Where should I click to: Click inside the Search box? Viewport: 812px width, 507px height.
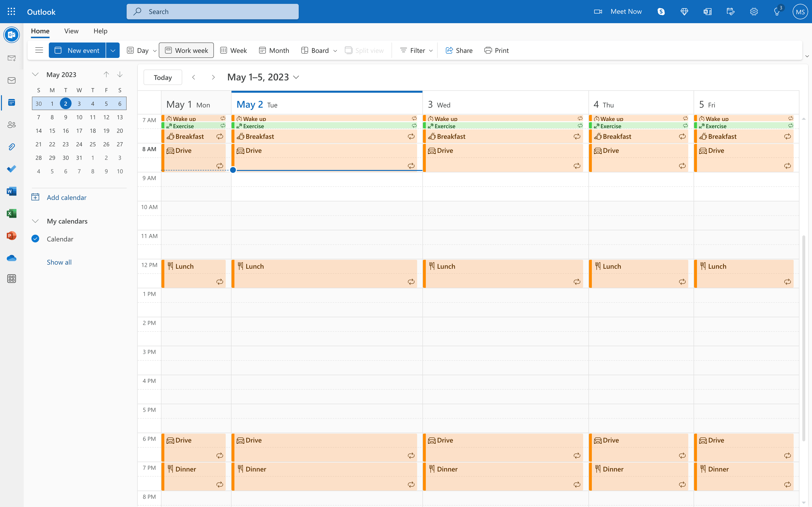pyautogui.click(x=212, y=11)
